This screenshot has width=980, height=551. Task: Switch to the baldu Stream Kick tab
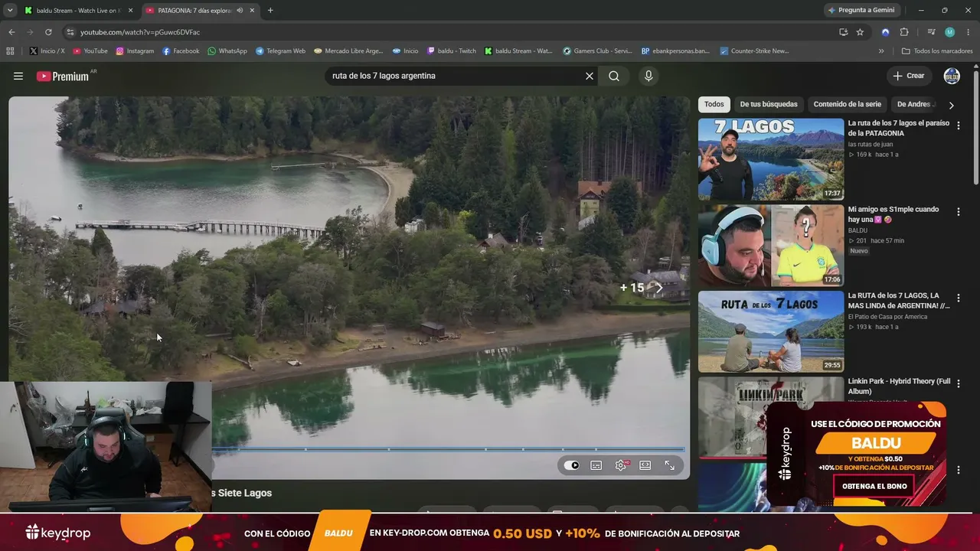79,10
